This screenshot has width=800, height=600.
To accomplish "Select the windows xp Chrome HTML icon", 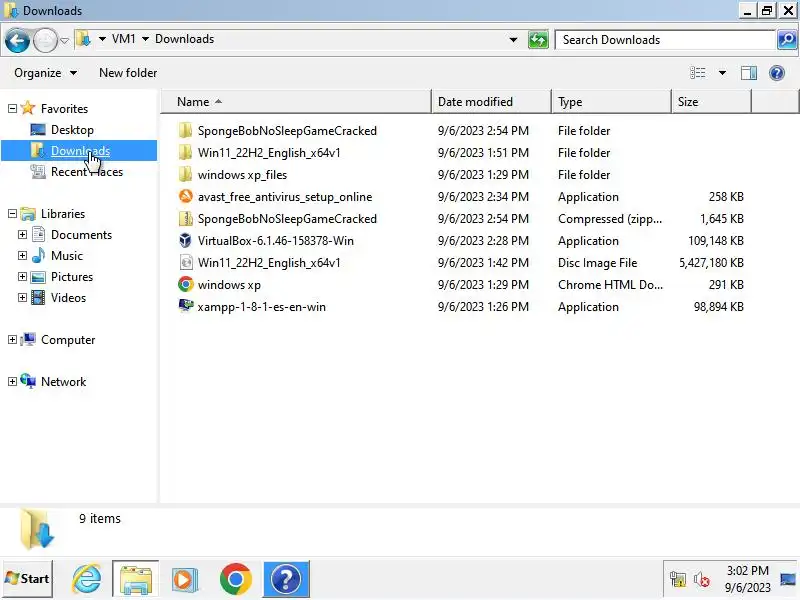I will (186, 284).
